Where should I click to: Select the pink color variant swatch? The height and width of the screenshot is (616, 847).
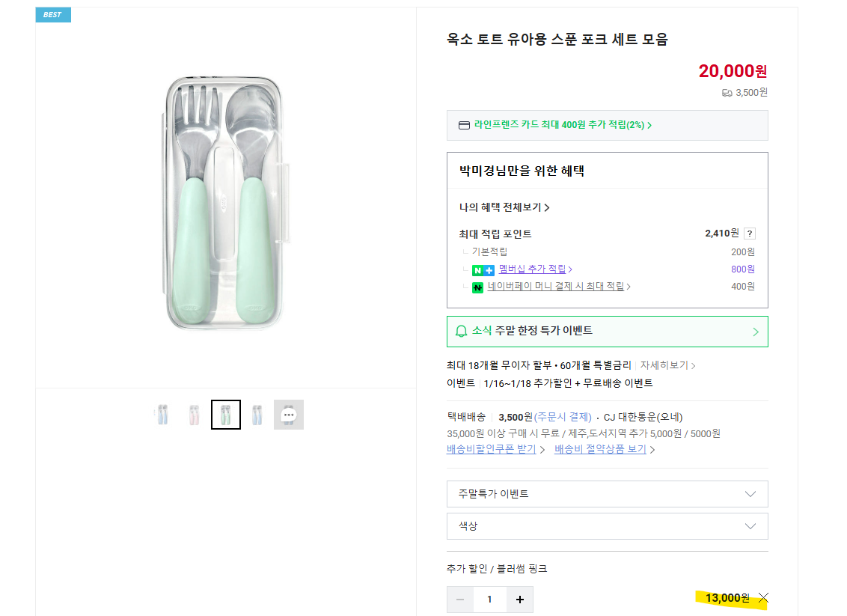pos(193,414)
